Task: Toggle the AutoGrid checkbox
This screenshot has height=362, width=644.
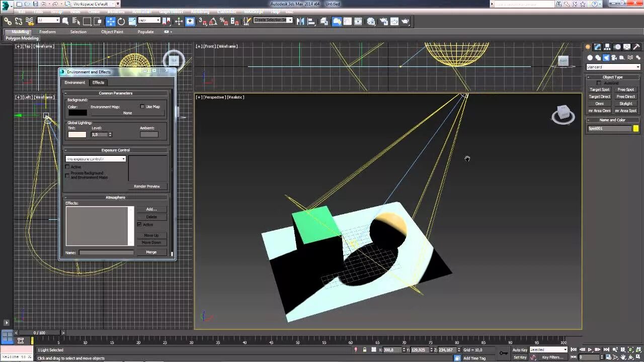Action: (x=599, y=83)
